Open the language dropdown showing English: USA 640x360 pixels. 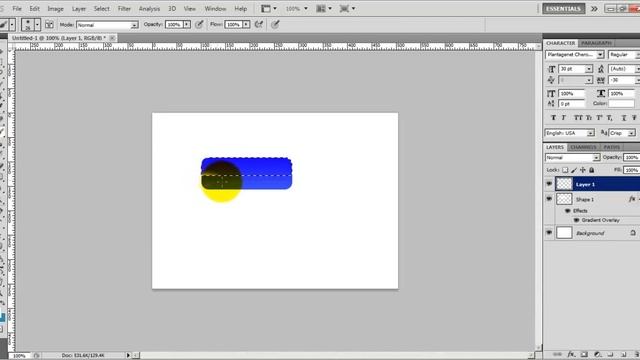pos(569,133)
